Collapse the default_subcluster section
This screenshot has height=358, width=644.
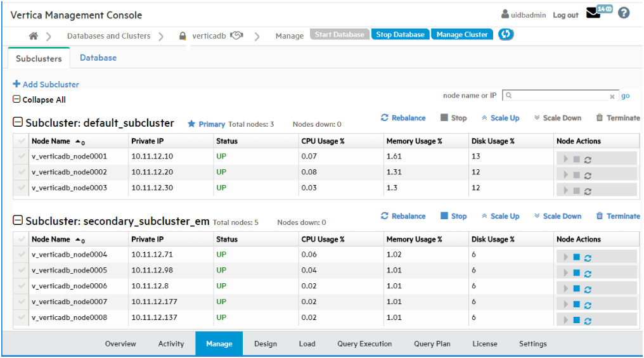click(18, 123)
